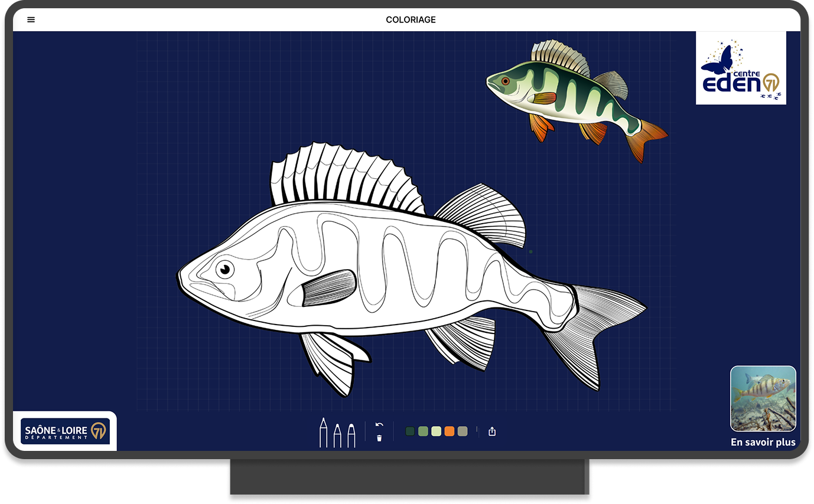
Task: Choose the pale yellow-green color swatch
Action: (436, 431)
